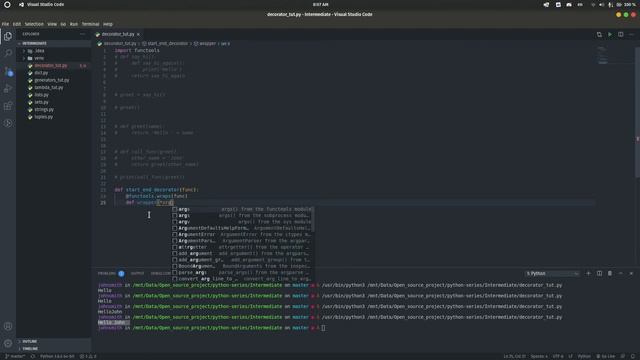Open generators_tut.py in file explorer
640x360 pixels.
point(52,80)
